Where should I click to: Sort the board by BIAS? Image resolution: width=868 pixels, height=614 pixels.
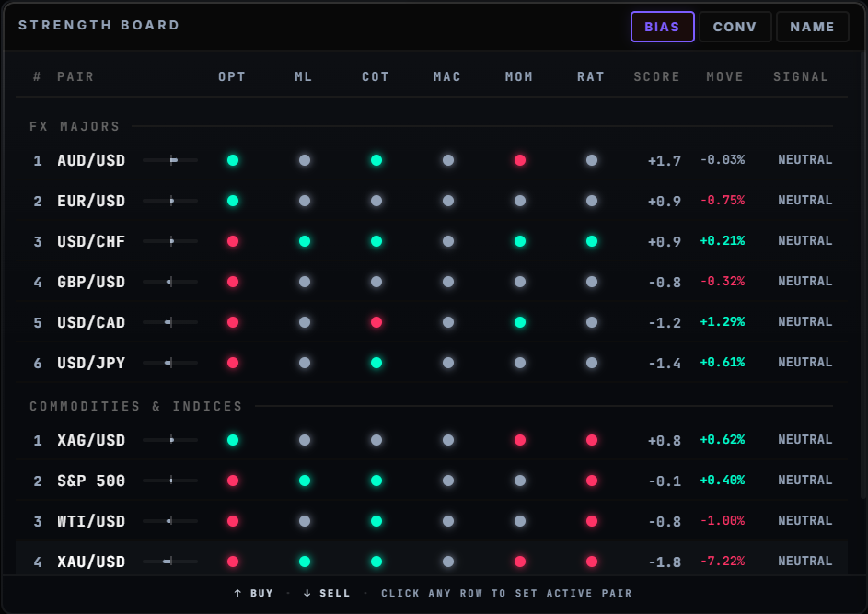pyautogui.click(x=662, y=27)
